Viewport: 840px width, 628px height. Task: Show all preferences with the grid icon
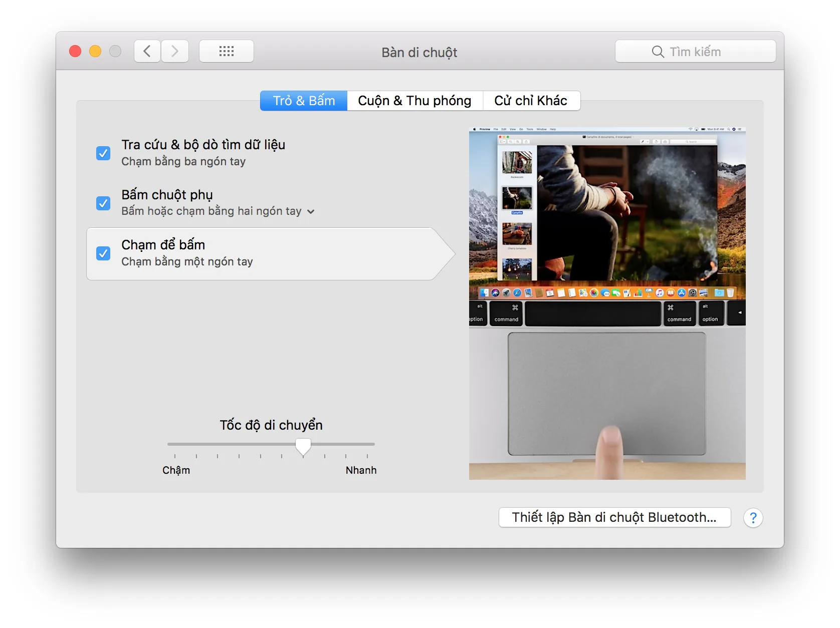[x=227, y=51]
